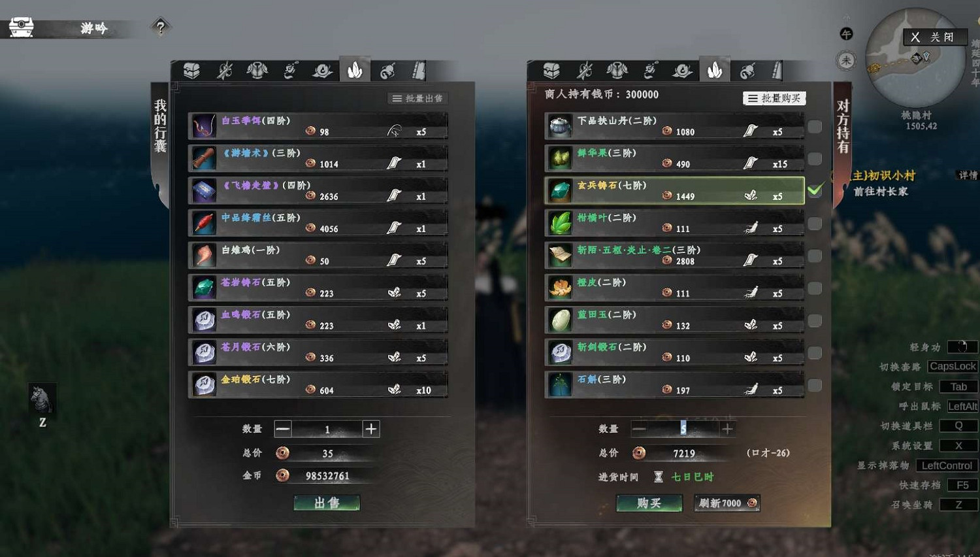Click the 出售 sell button
Screen dimensions: 980x557
click(327, 503)
